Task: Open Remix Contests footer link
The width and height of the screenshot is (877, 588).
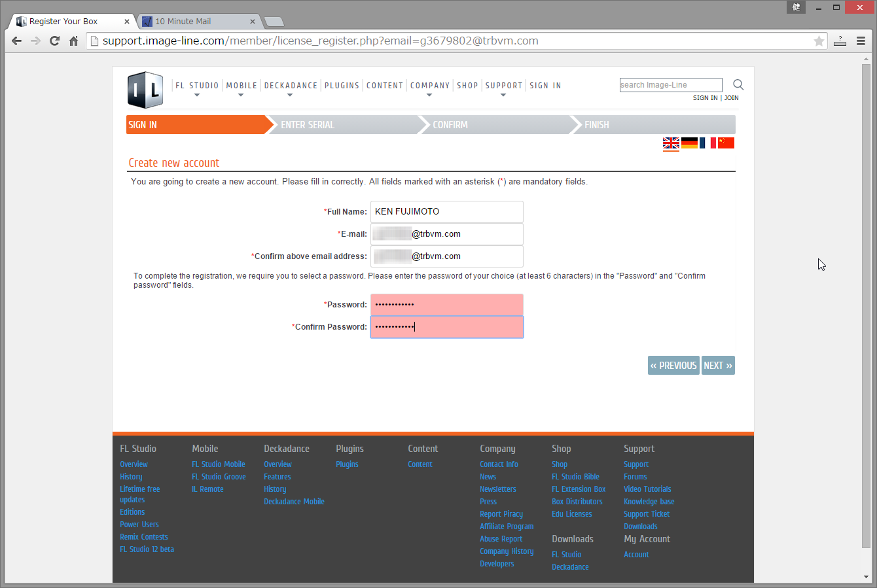Action: [x=144, y=537]
